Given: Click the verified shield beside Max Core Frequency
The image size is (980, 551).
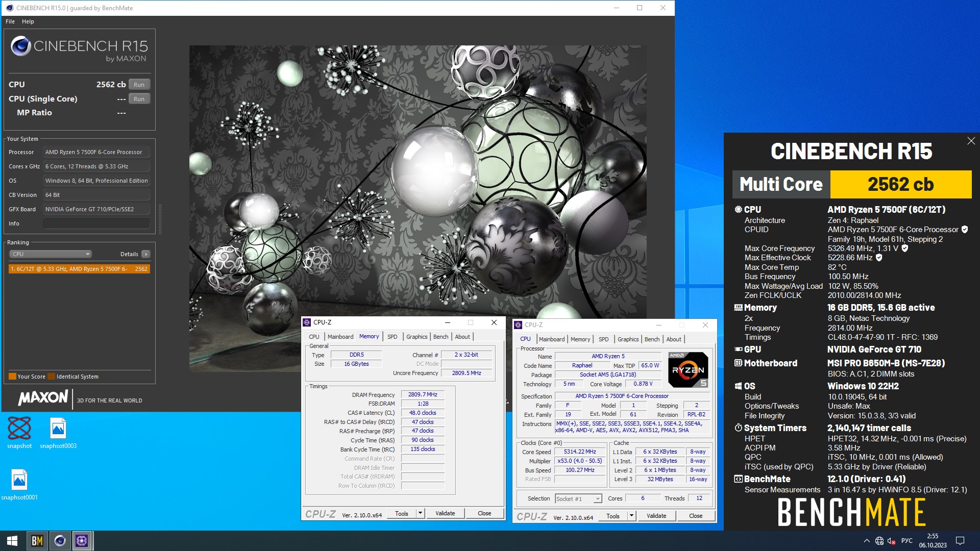Looking at the screenshot, I should pos(904,248).
